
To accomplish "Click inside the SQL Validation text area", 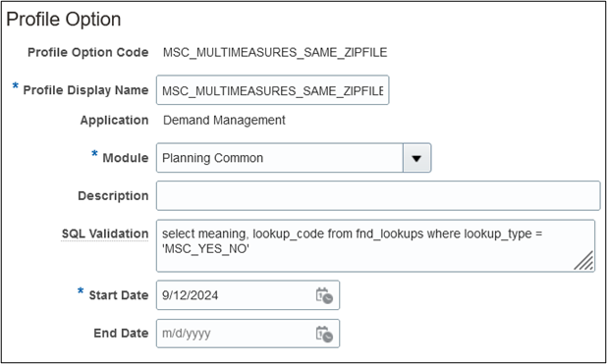I will click(375, 245).
